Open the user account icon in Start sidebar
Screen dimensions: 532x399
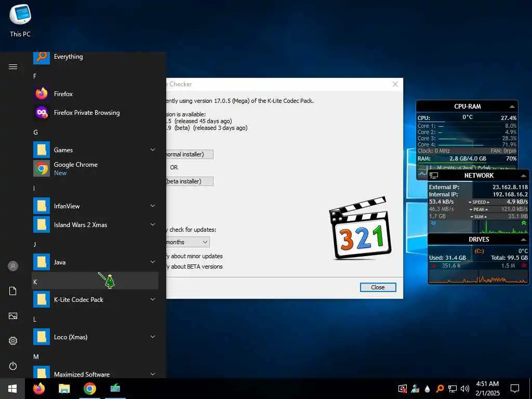pyautogui.click(x=13, y=266)
